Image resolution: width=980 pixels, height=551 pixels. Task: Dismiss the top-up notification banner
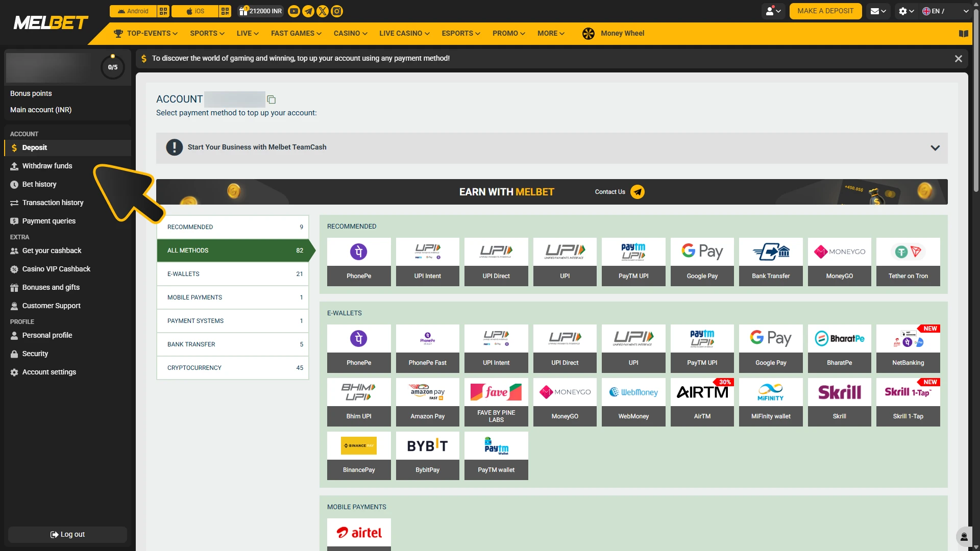[x=959, y=59]
